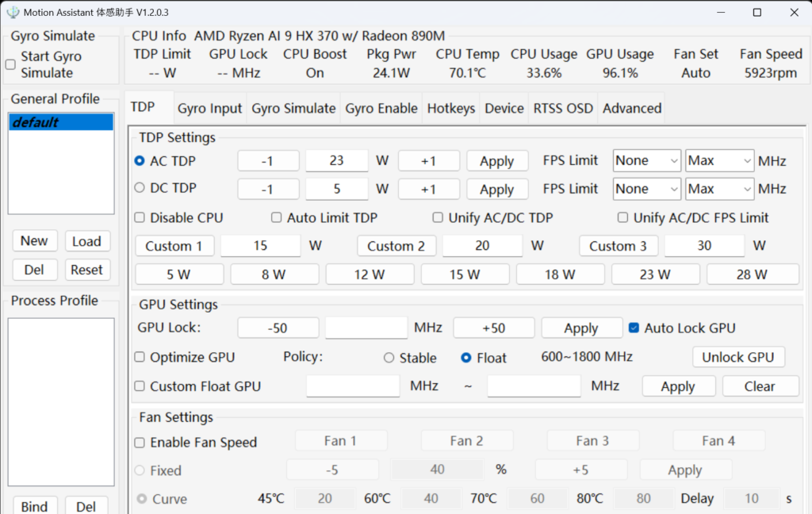Viewport: 812px width, 514px height.
Task: Choose the 8 W TDP preset
Action: point(274,274)
